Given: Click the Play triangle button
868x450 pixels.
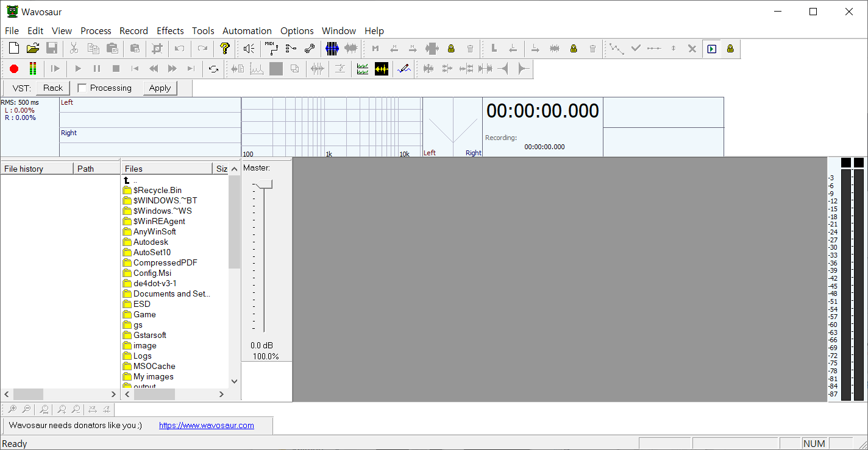Looking at the screenshot, I should point(78,69).
